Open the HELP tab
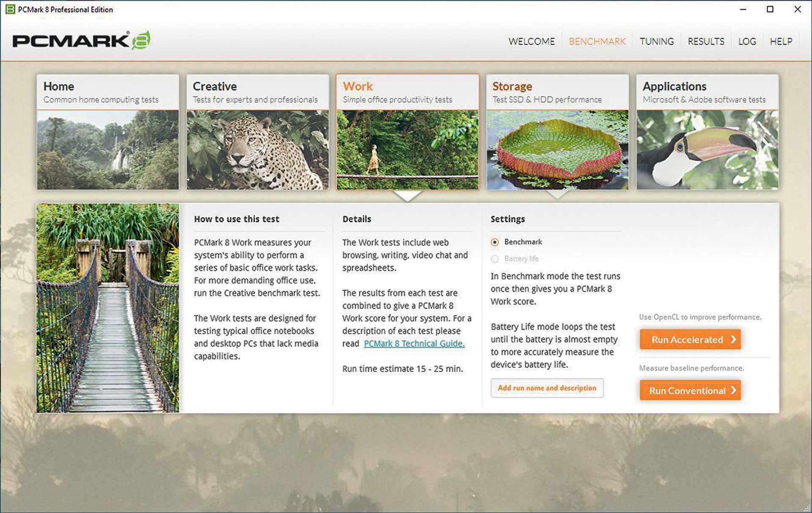This screenshot has height=513, width=812. pos(781,41)
